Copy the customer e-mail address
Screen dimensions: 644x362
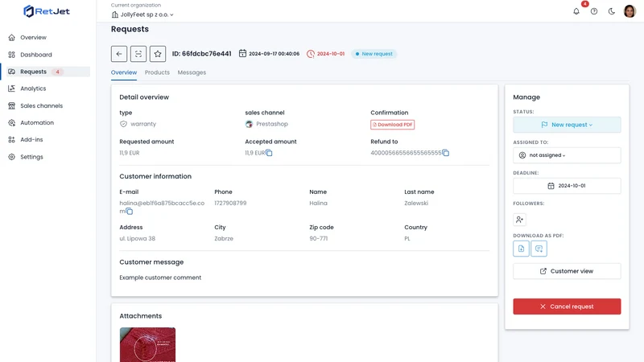pyautogui.click(x=130, y=212)
